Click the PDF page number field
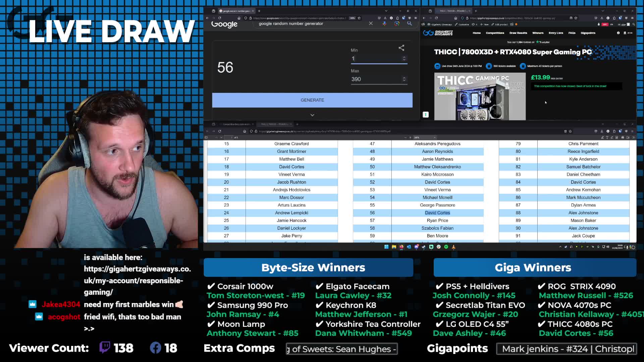This screenshot has height=362, width=644. point(228,137)
